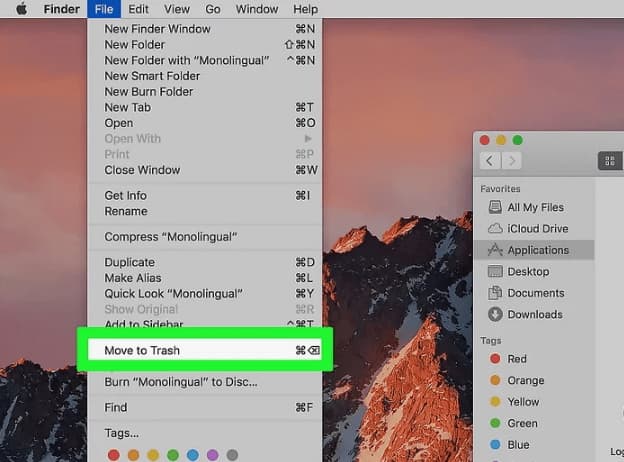Open the Apple menu icon
Screen dimensions: 624x462
[21, 9]
